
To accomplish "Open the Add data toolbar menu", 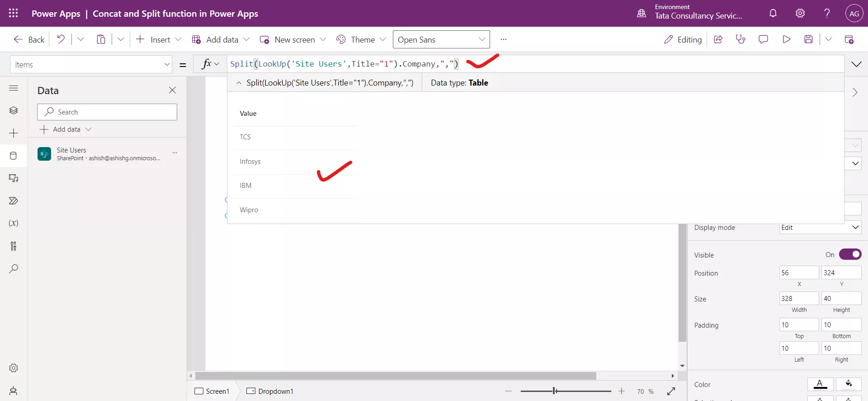I will (221, 39).
